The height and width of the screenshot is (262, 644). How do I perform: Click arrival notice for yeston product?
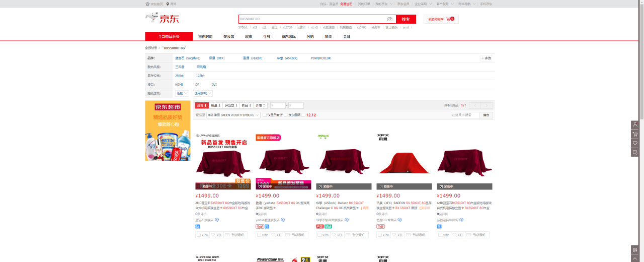click(296, 235)
